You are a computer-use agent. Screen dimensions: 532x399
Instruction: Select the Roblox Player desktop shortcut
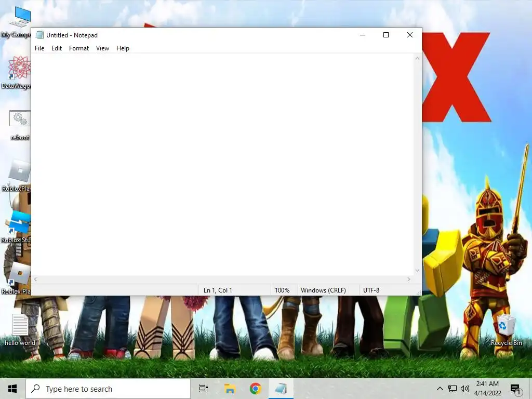(x=16, y=278)
